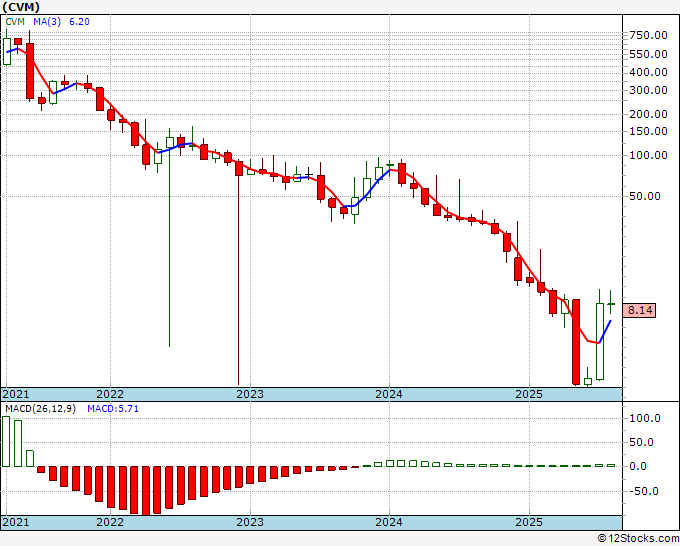Click the 6.20 moving average value
The height and width of the screenshot is (546, 680).
79,22
